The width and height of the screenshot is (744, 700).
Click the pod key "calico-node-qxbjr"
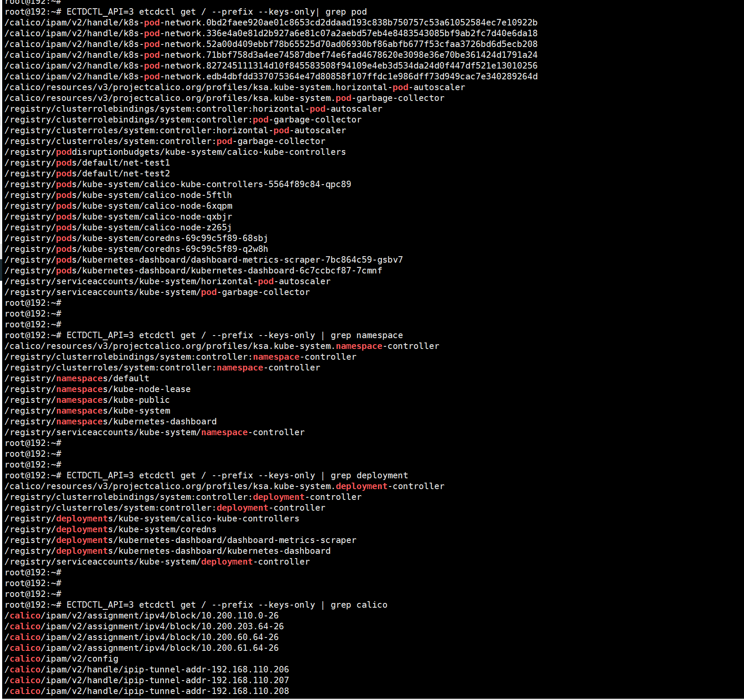pos(118,217)
